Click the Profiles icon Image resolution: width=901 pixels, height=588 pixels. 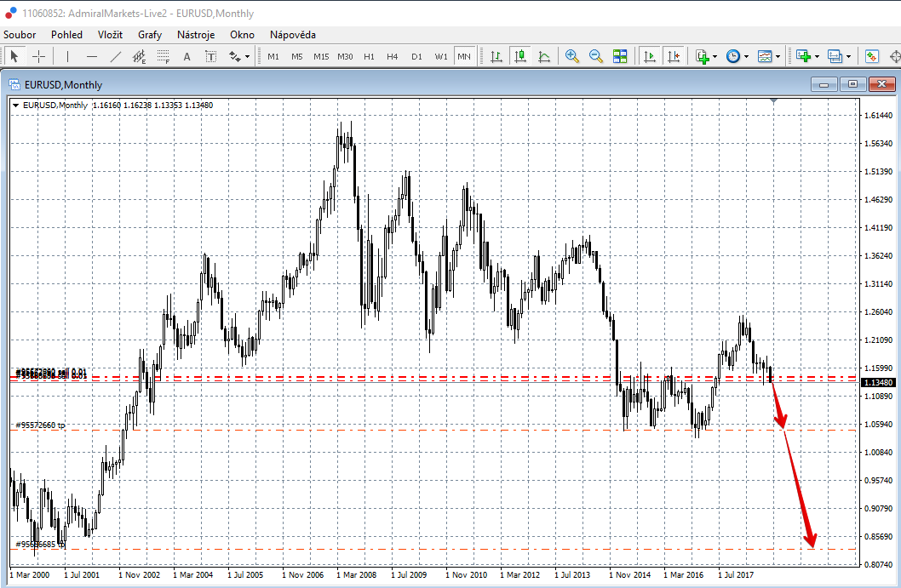(835, 56)
